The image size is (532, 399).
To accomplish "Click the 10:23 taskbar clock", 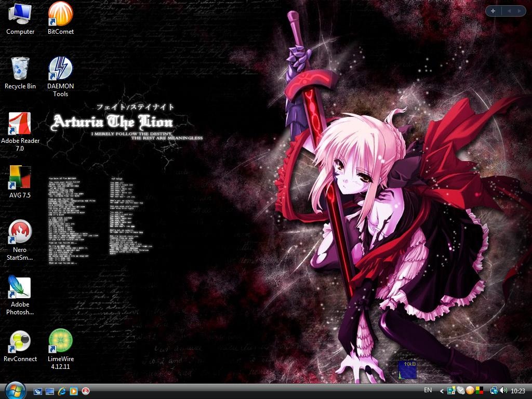I will tap(518, 391).
